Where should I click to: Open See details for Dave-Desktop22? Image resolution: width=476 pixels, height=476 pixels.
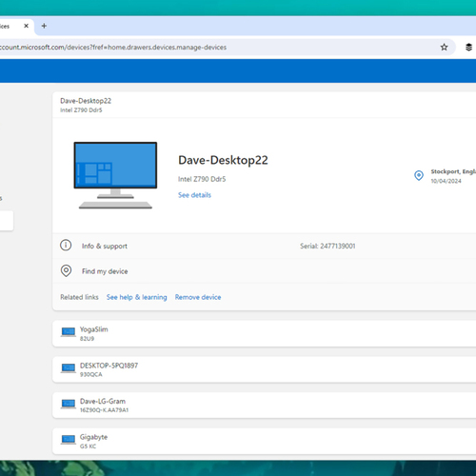pyautogui.click(x=194, y=195)
